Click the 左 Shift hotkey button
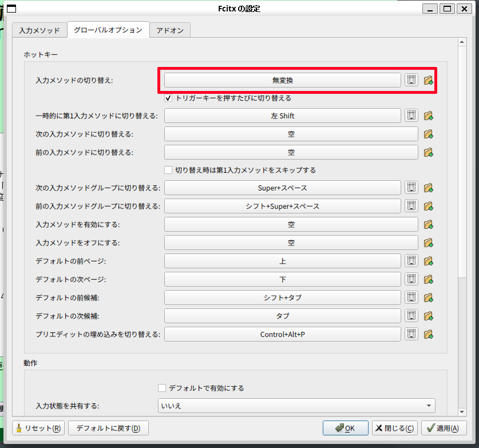Image resolution: width=479 pixels, height=448 pixels. coord(283,116)
